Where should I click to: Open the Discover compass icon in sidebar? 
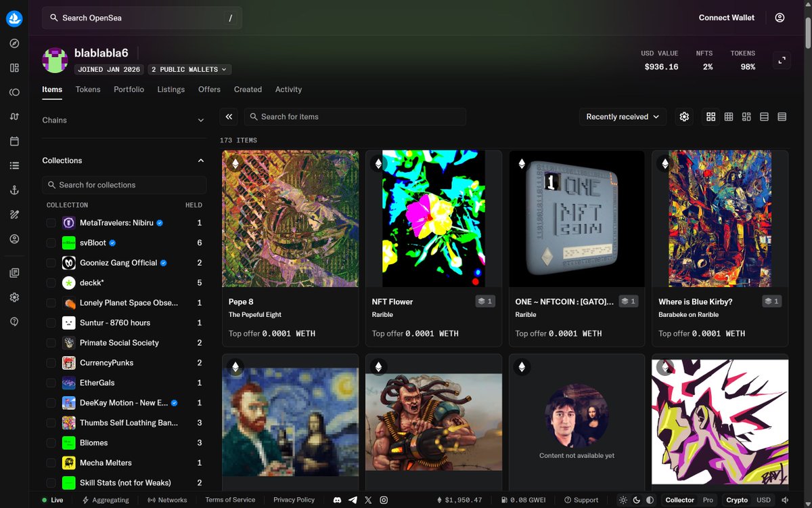point(14,43)
